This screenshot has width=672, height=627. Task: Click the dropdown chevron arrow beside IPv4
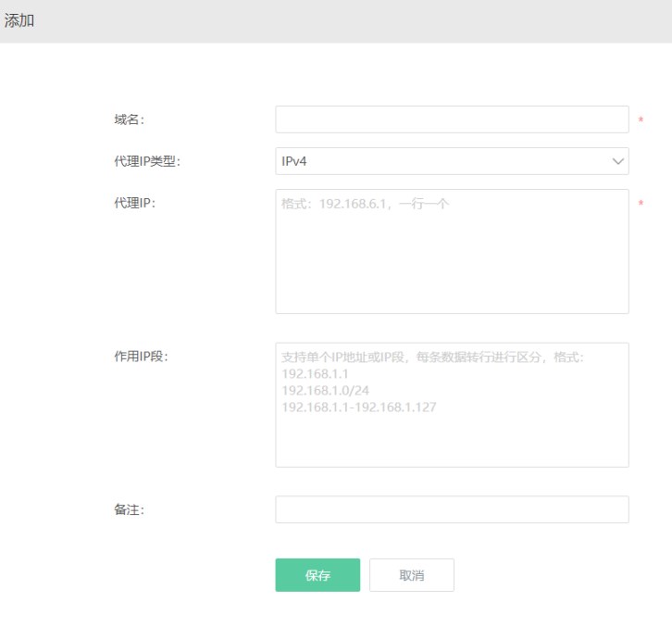[x=617, y=162]
